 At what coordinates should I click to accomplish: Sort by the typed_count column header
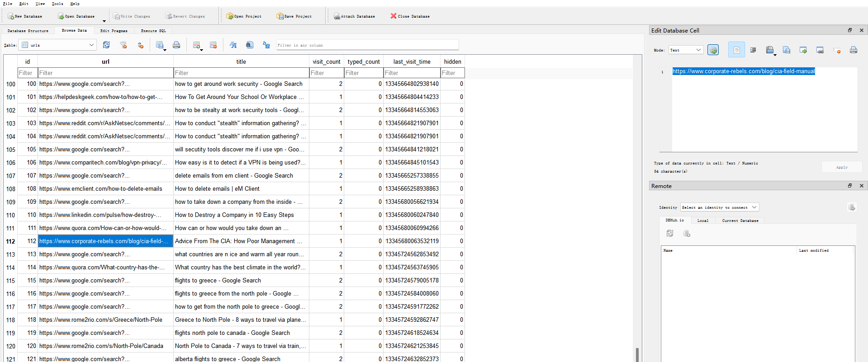click(363, 61)
